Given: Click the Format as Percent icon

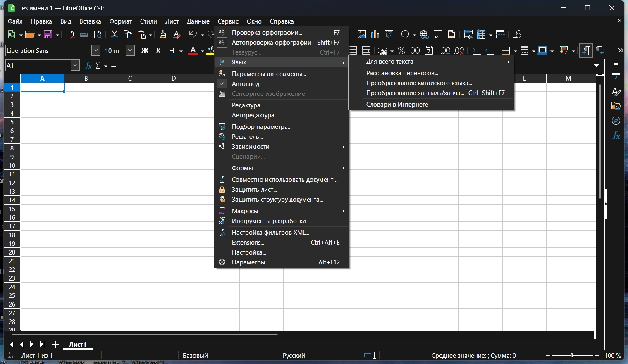Looking at the screenshot, I should pos(401,51).
